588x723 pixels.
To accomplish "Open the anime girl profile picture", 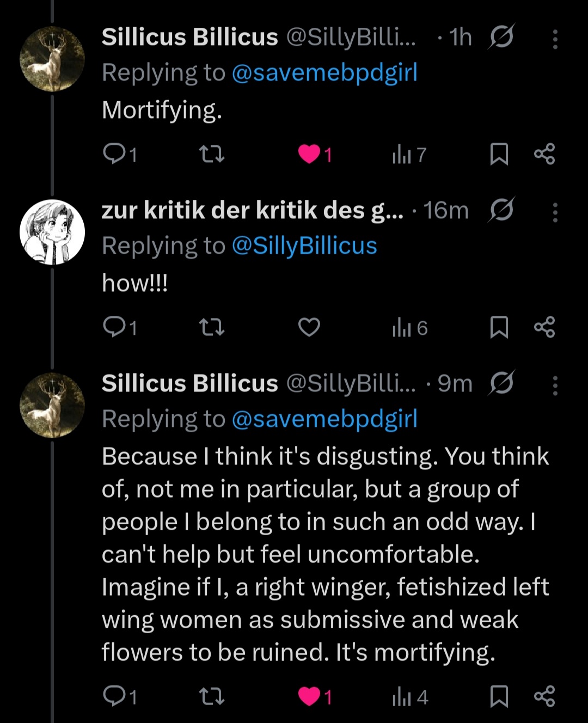I will click(x=52, y=232).
